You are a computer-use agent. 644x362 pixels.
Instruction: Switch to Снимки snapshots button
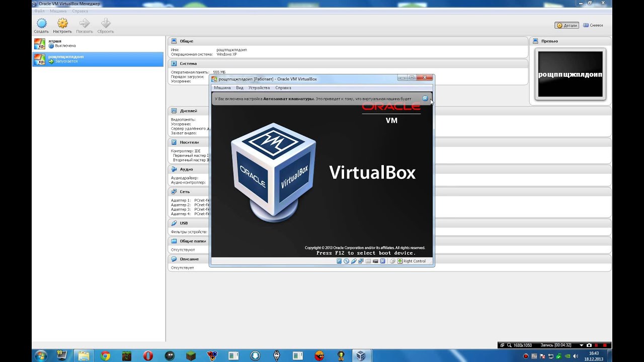(593, 25)
